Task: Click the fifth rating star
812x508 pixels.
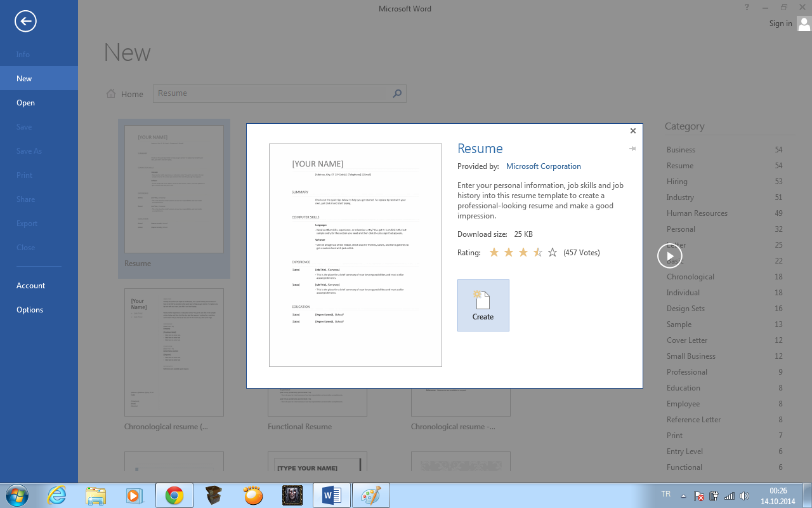Action: (552, 252)
